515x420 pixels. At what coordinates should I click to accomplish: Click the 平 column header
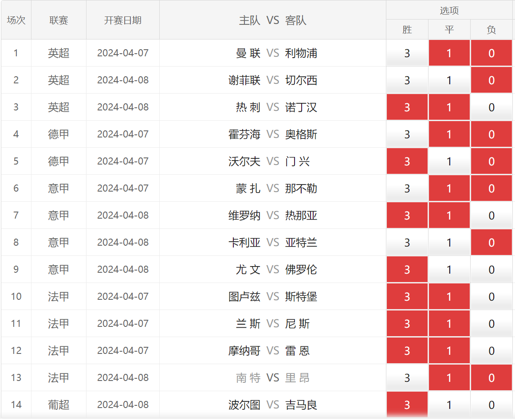pos(449,30)
